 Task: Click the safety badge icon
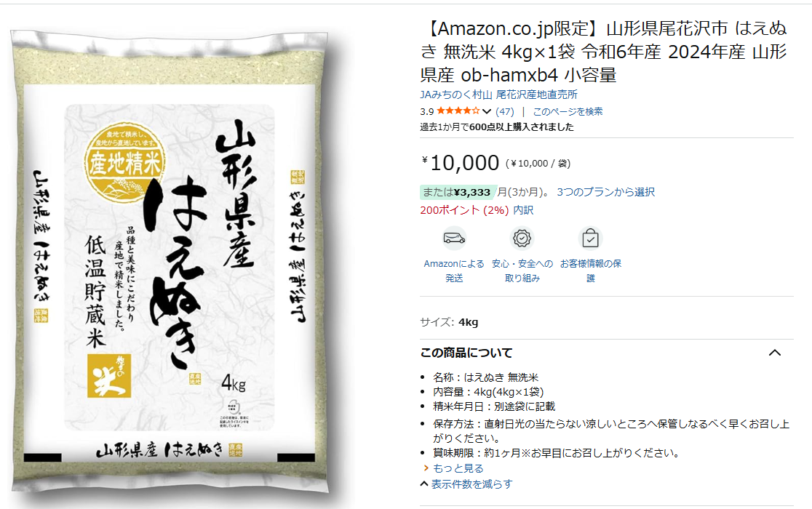pyautogui.click(x=522, y=239)
